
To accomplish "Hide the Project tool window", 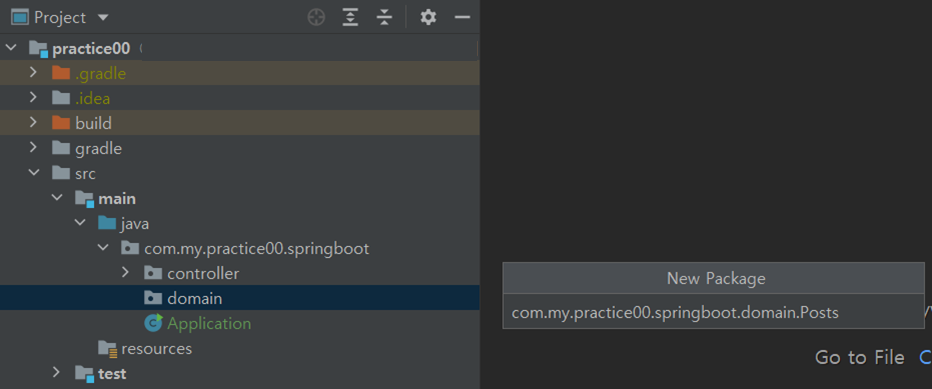I will click(x=462, y=17).
